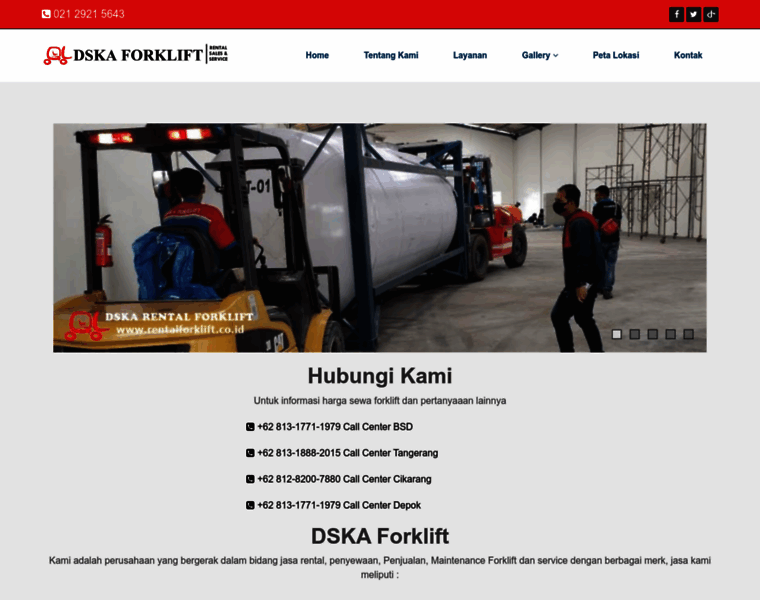Call +62 813-1771-1979 Call Center Depok

coord(339,505)
